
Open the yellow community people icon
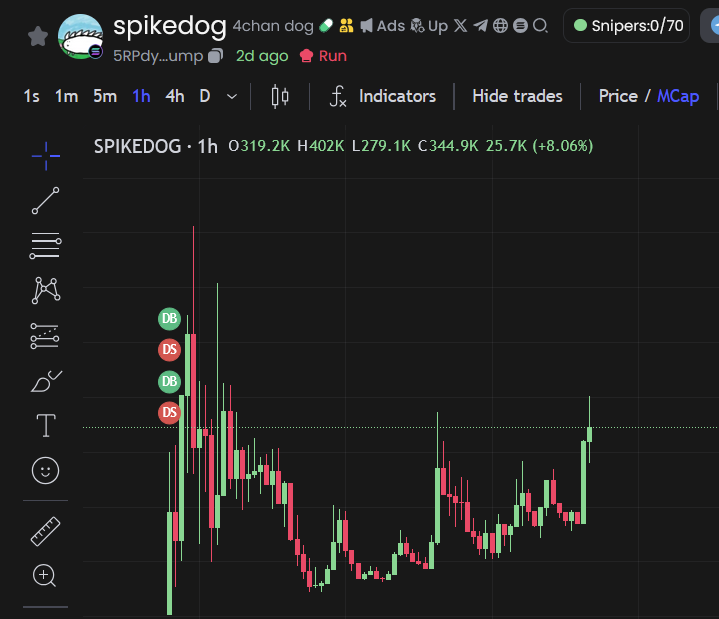[x=346, y=26]
